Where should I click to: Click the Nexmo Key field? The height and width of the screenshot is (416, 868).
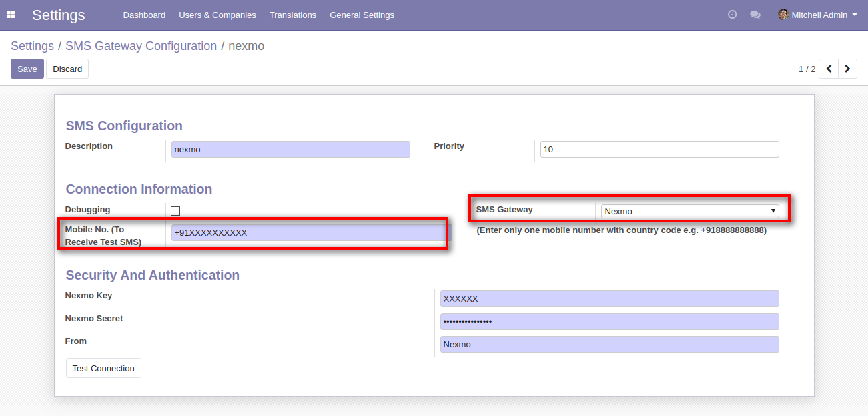coord(609,299)
